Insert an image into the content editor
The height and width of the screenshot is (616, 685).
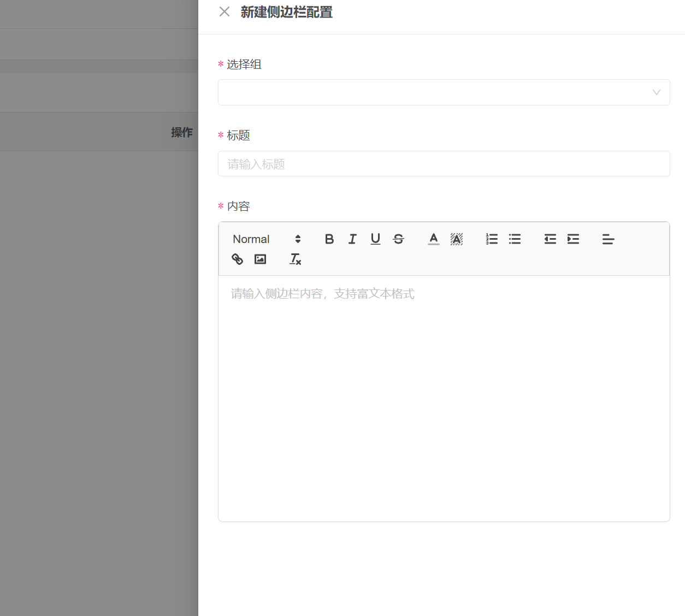tap(260, 259)
